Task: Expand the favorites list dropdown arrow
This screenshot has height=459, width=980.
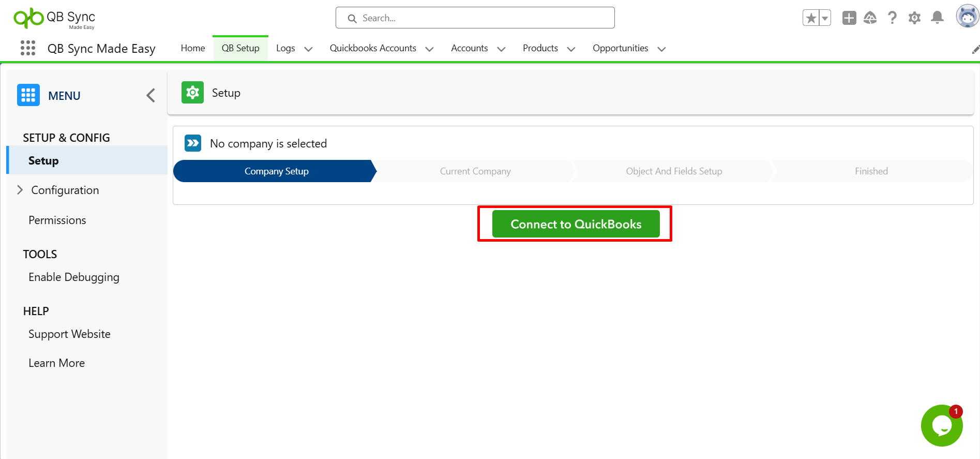Action: (825, 18)
